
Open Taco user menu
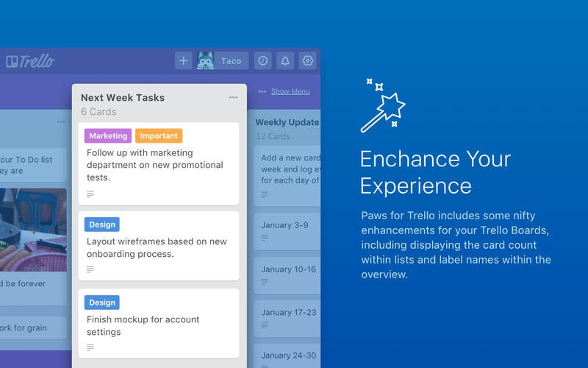click(223, 60)
